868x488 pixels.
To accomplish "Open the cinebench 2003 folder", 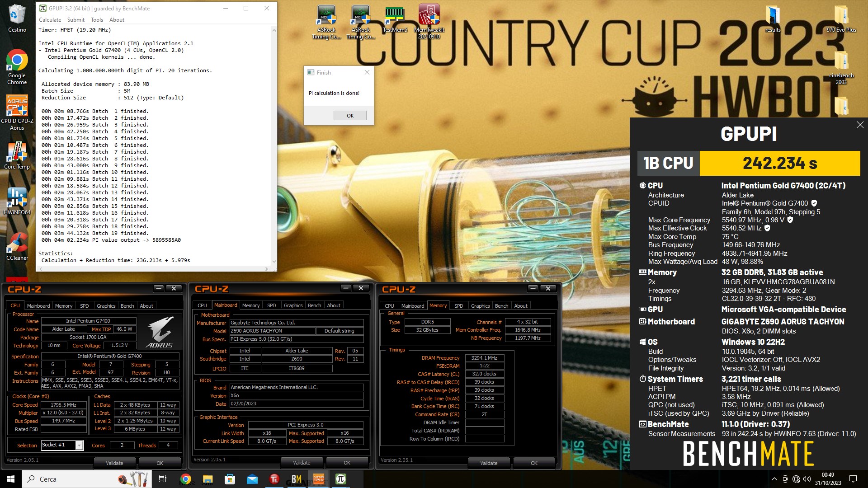I will tap(841, 67).
